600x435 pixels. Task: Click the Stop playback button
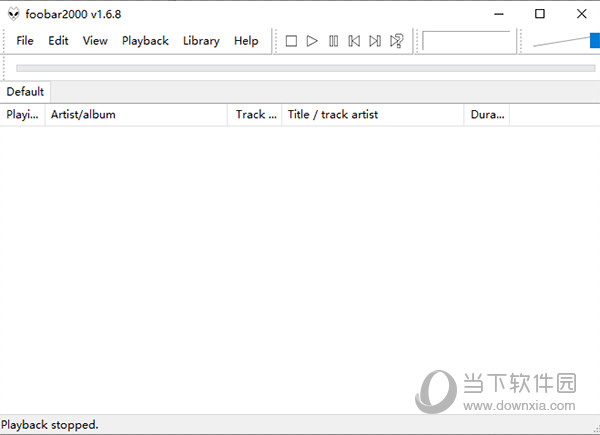coord(291,41)
